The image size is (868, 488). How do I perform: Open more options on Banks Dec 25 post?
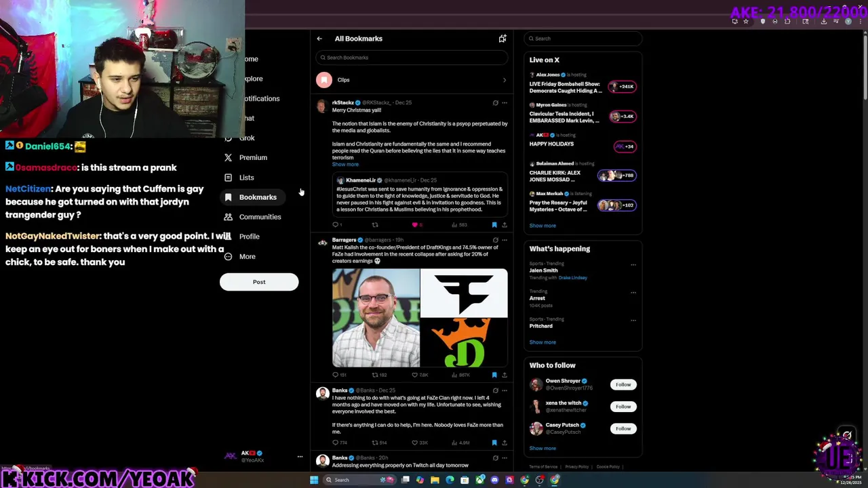tap(505, 390)
